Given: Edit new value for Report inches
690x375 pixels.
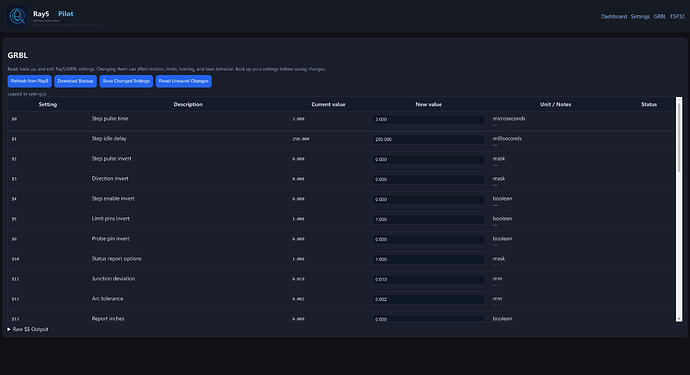Looking at the screenshot, I should coord(428,319).
